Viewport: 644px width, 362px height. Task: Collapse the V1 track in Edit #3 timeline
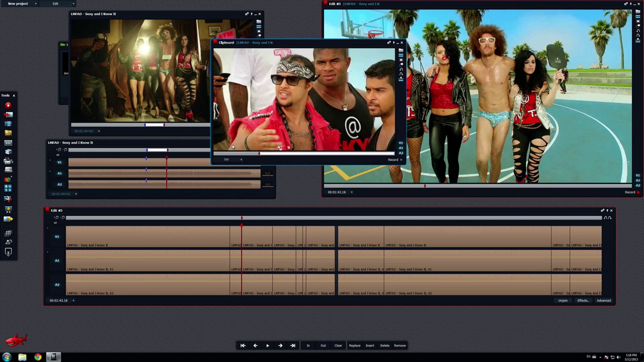coord(48,228)
